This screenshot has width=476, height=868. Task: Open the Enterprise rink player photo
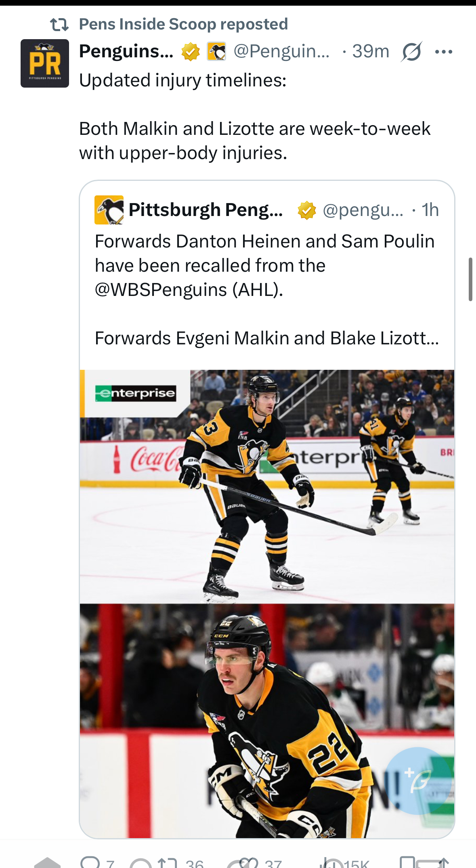click(x=267, y=486)
